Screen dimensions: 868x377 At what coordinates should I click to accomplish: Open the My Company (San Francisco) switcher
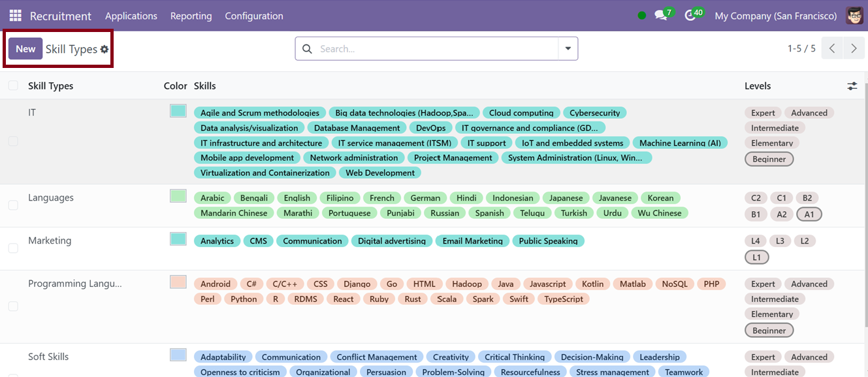coord(776,16)
